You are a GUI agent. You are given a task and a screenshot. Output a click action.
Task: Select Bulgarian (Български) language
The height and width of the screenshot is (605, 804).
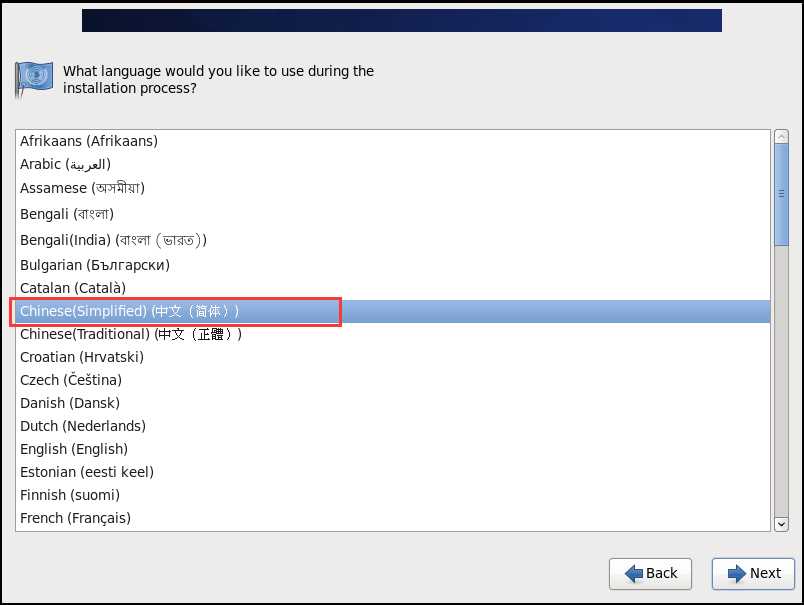click(393, 265)
